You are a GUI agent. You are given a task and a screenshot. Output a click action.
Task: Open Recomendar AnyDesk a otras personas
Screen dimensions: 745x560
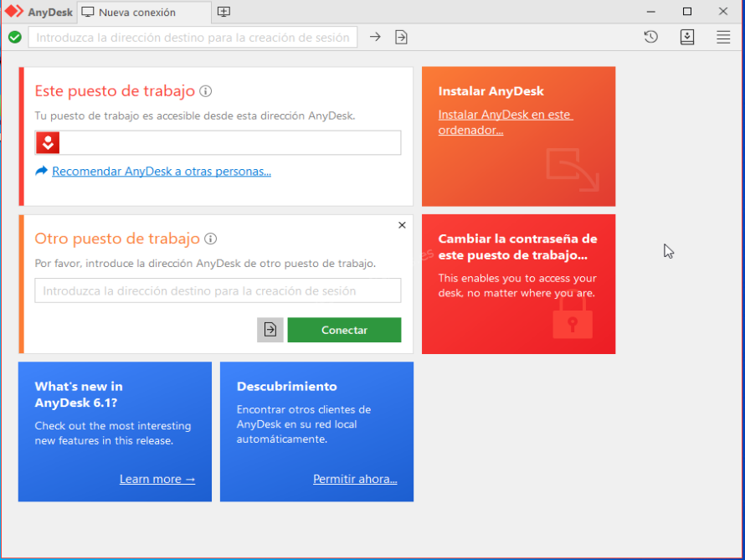[x=161, y=171]
